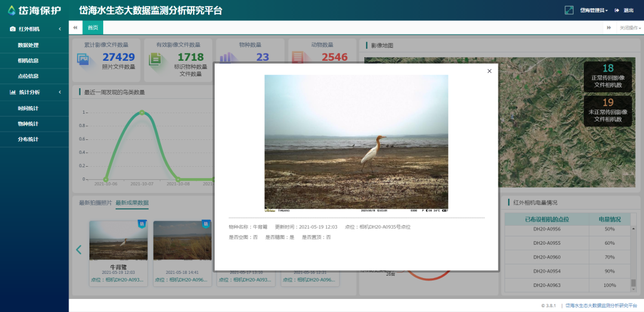Click the chart icon beside 统计分析
The height and width of the screenshot is (312, 644).
point(13,92)
